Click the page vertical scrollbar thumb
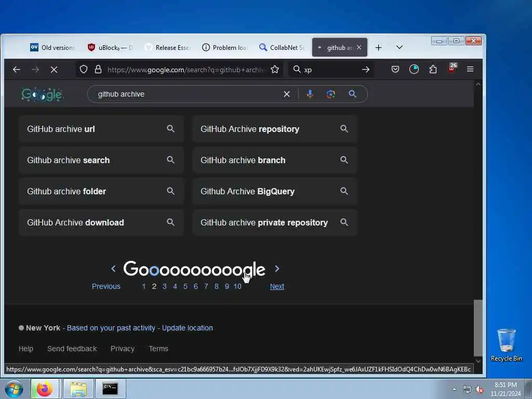Screen dimensions: 532x399 click(478, 328)
